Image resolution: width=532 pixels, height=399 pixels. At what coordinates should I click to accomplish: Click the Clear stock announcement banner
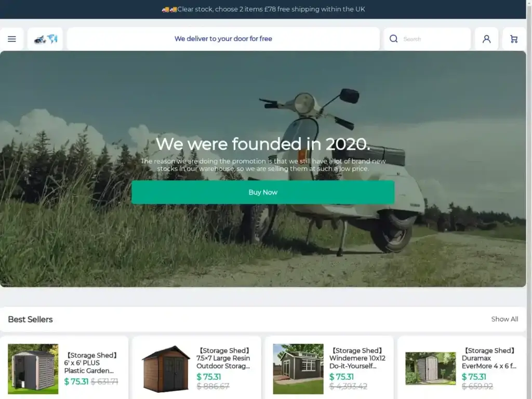click(263, 9)
